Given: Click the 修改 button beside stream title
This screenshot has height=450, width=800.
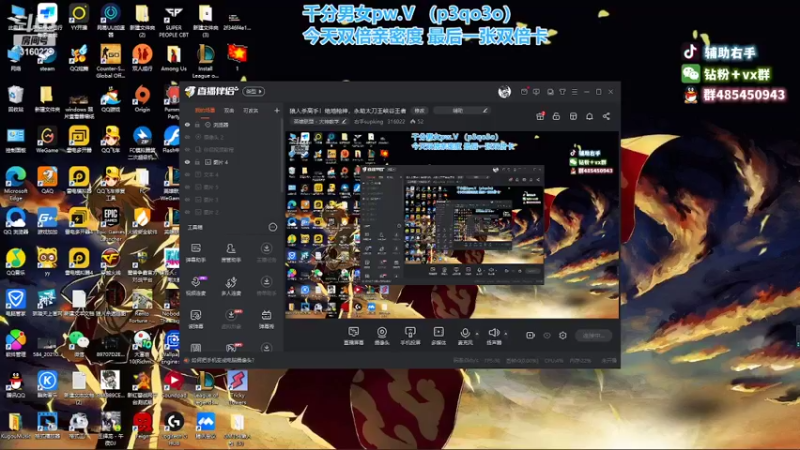Looking at the screenshot, I should 419,110.
